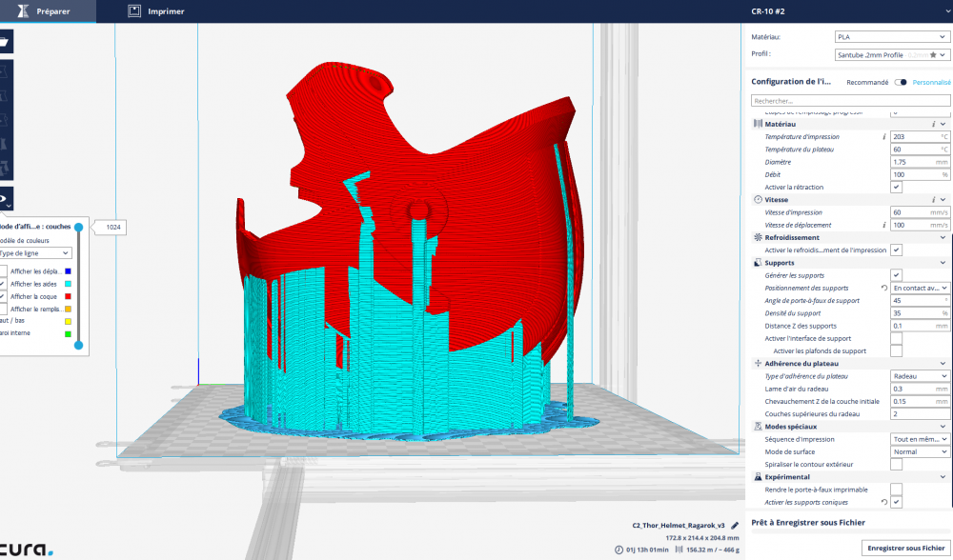Toggle Afficher la coque checkbox
The width and height of the screenshot is (953, 560).
click(3, 296)
